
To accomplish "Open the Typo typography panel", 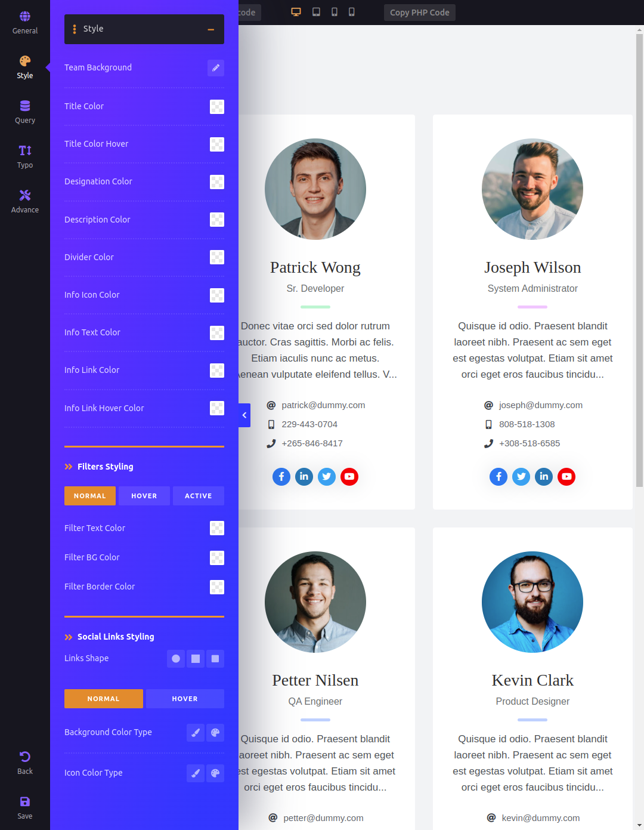I will click(25, 157).
